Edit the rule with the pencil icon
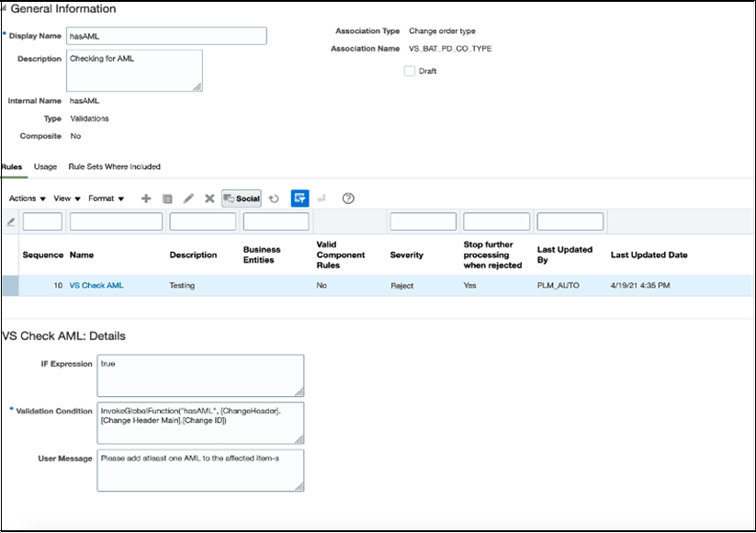This screenshot has height=533, width=756. (x=187, y=198)
